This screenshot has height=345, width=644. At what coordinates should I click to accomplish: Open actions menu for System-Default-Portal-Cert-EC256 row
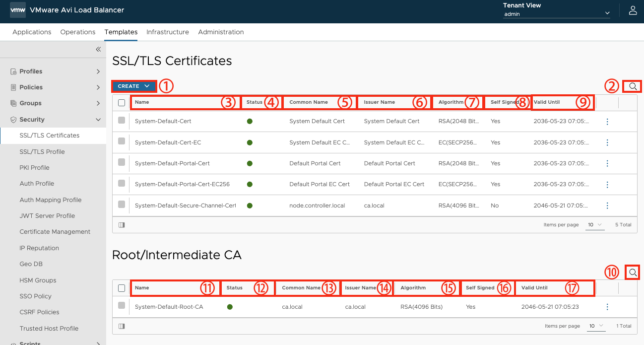(607, 185)
